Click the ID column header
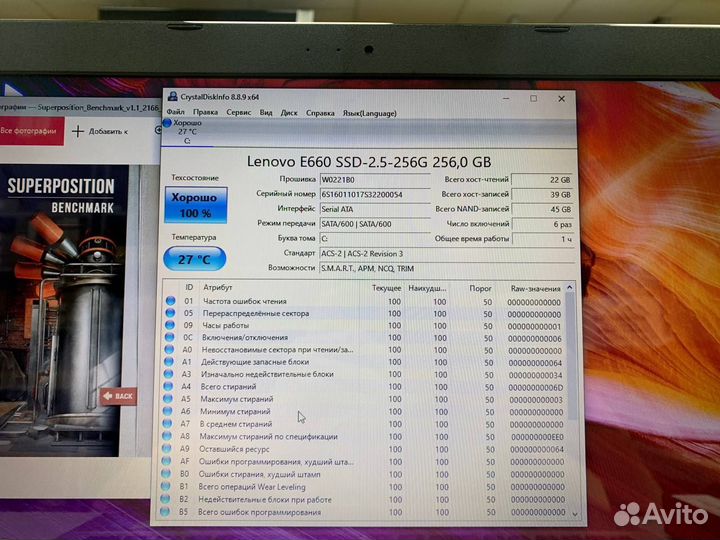This screenshot has width=720, height=540. click(x=189, y=287)
